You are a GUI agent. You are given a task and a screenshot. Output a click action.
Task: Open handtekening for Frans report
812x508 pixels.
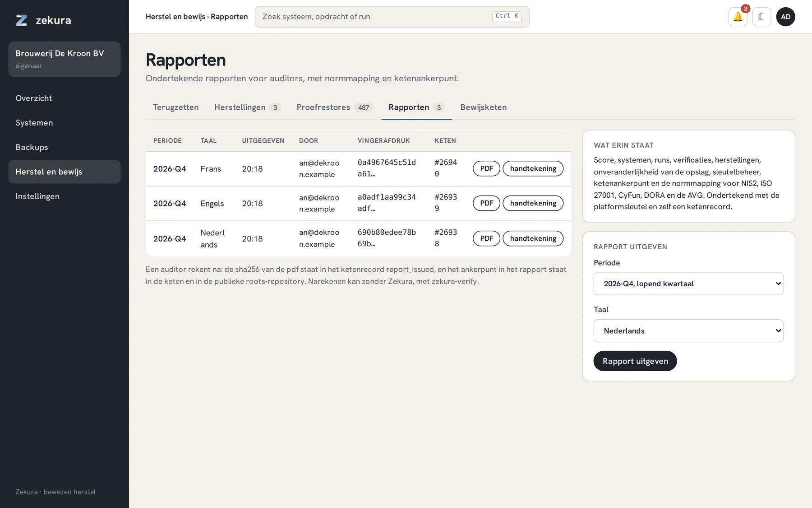click(x=533, y=168)
